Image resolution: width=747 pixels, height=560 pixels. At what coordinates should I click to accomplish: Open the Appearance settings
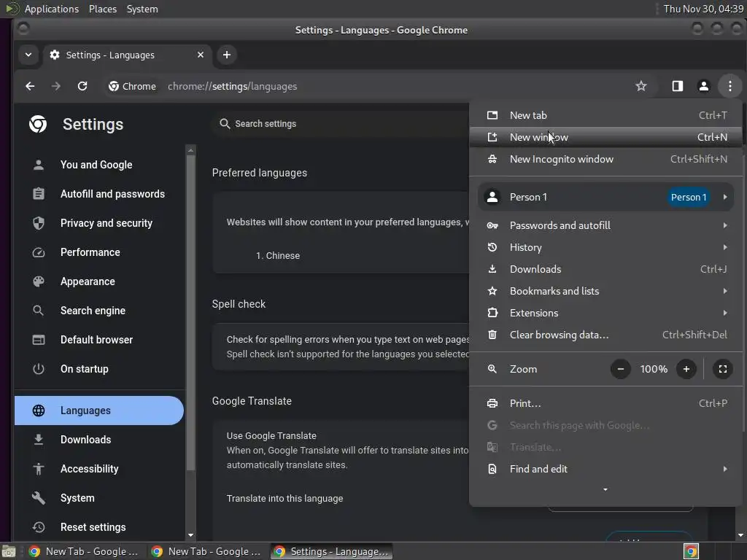(99, 281)
